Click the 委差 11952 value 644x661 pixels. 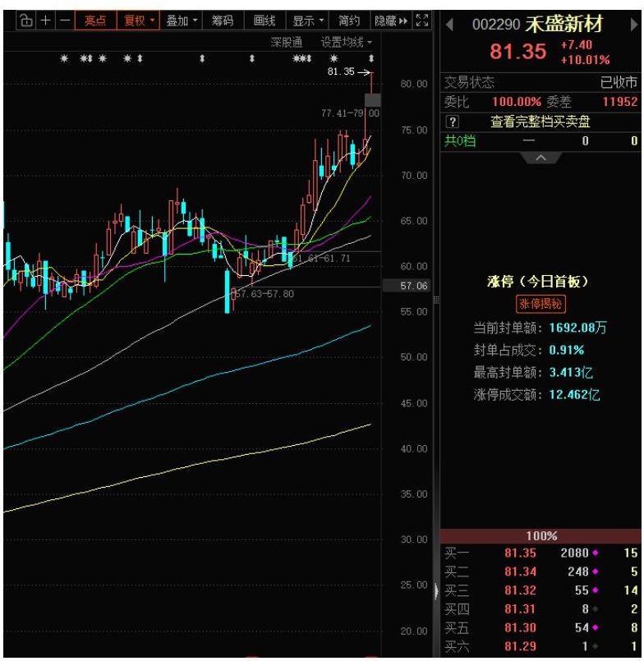(x=620, y=102)
